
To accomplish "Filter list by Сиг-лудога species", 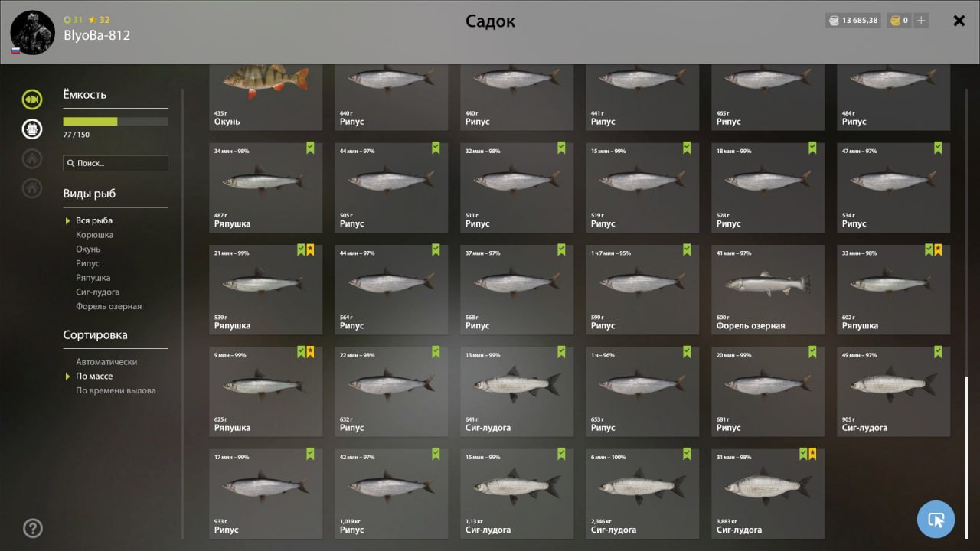I will 97,292.
